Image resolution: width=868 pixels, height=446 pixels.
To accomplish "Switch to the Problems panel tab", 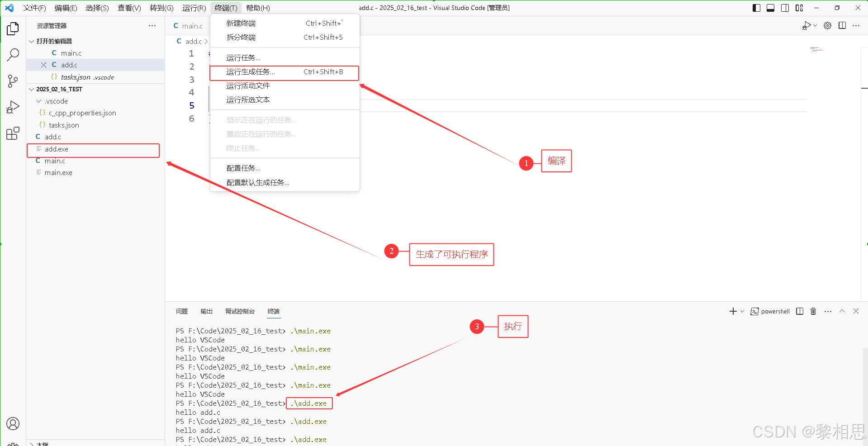I will (x=182, y=311).
